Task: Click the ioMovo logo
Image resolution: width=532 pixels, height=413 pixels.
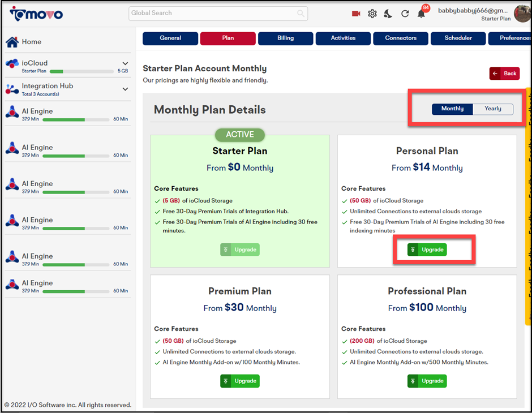Action: click(36, 14)
